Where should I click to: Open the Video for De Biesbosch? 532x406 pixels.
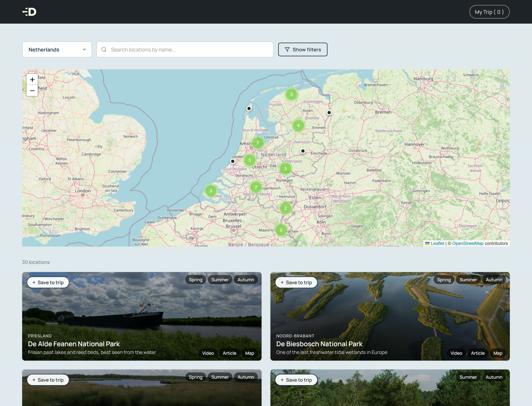point(456,353)
